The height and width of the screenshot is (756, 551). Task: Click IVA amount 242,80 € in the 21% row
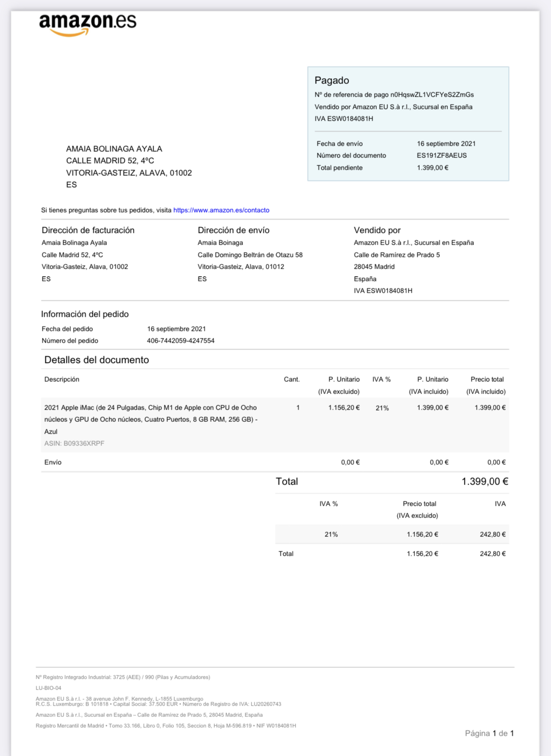pos(493,534)
